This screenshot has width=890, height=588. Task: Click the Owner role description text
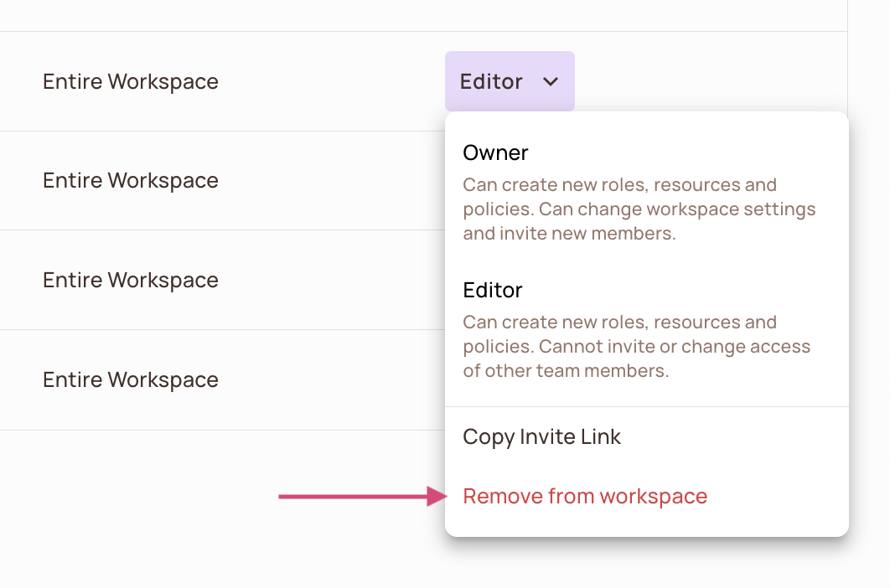pyautogui.click(x=639, y=209)
